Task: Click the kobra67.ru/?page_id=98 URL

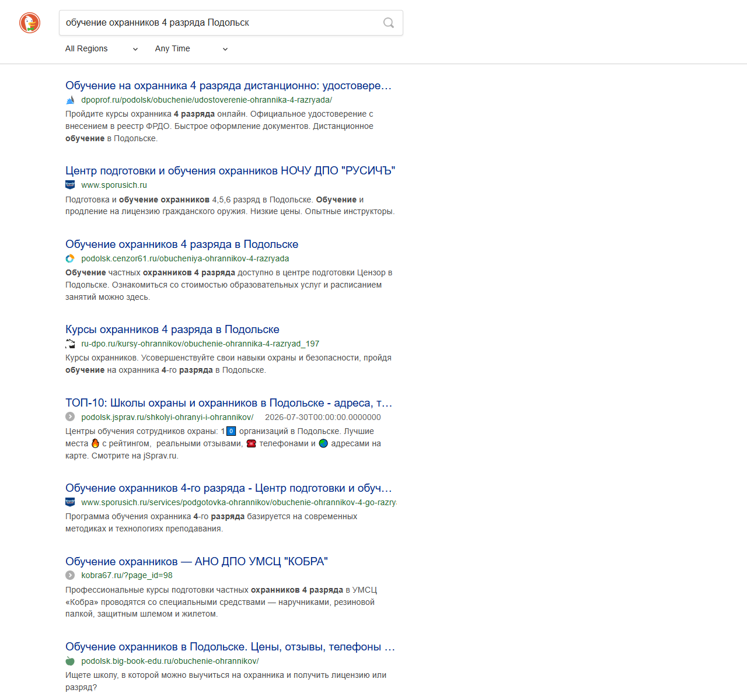Action: pyautogui.click(x=127, y=575)
